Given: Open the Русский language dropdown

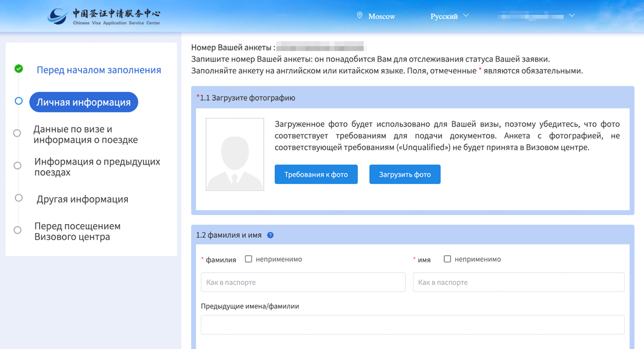Looking at the screenshot, I should click(x=449, y=16).
